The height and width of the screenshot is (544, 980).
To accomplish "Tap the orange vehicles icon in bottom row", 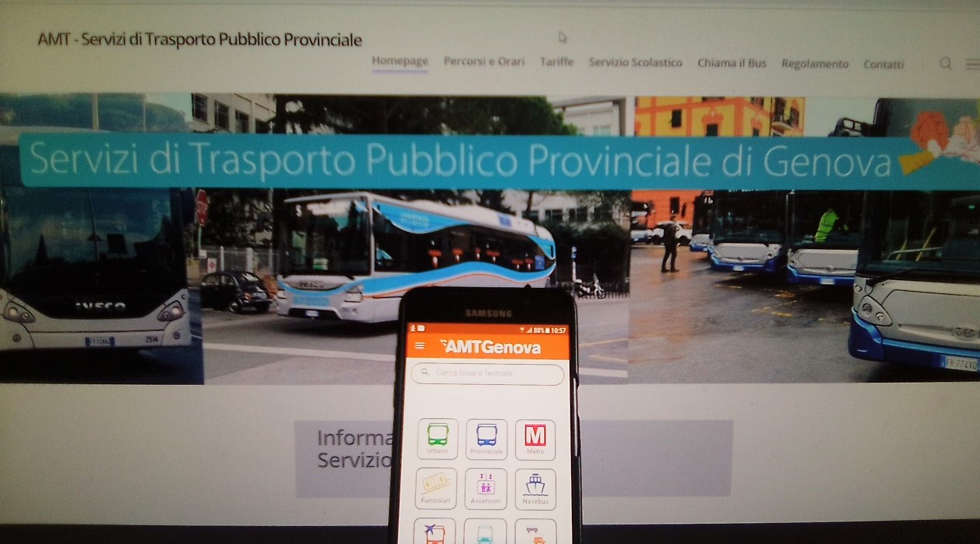I will pos(535,532).
